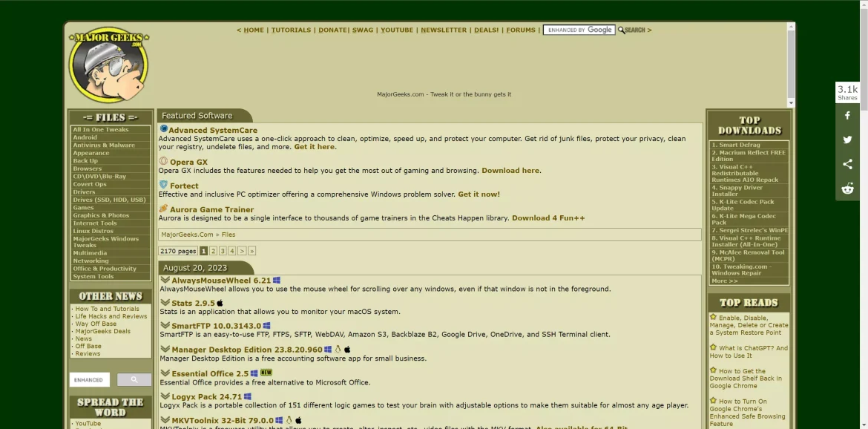Click Linux penguin icon next to Manager Desktop

pos(338,350)
